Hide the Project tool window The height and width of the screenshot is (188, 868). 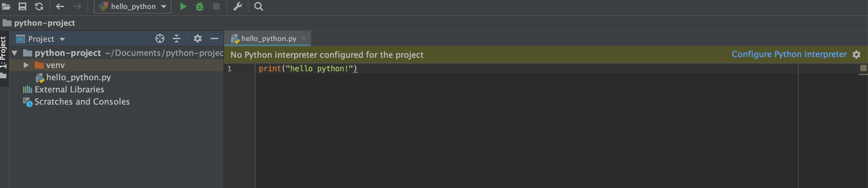pyautogui.click(x=214, y=39)
